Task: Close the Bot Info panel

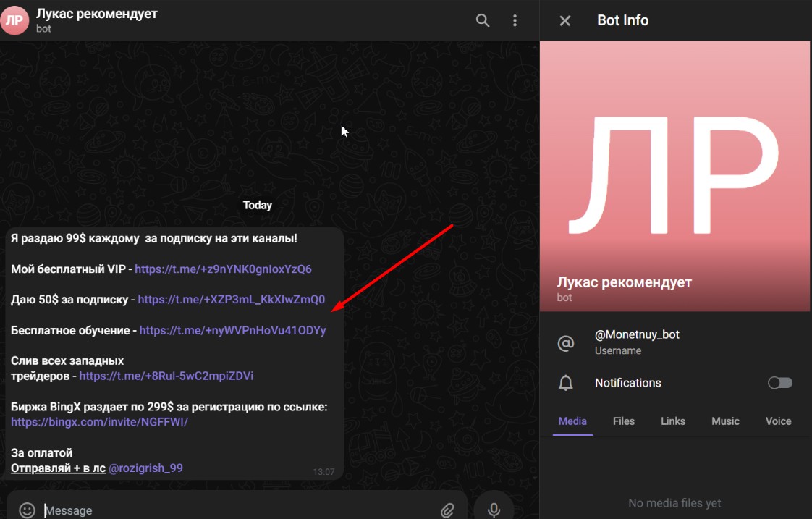Action: pyautogui.click(x=565, y=20)
